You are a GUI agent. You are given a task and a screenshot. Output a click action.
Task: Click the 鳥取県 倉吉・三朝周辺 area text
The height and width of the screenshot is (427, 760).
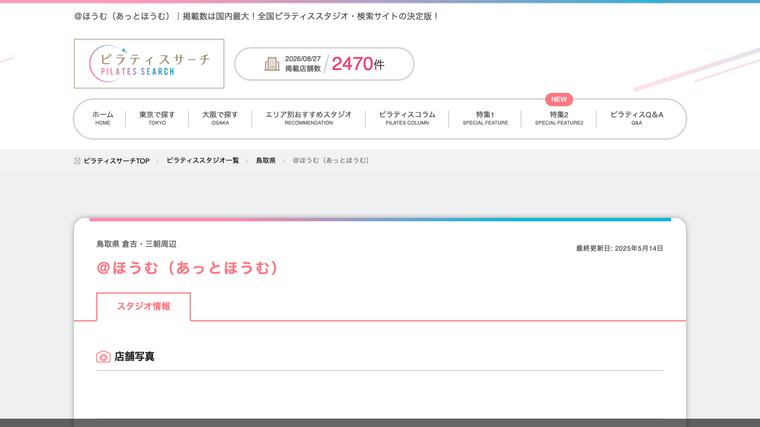click(136, 244)
